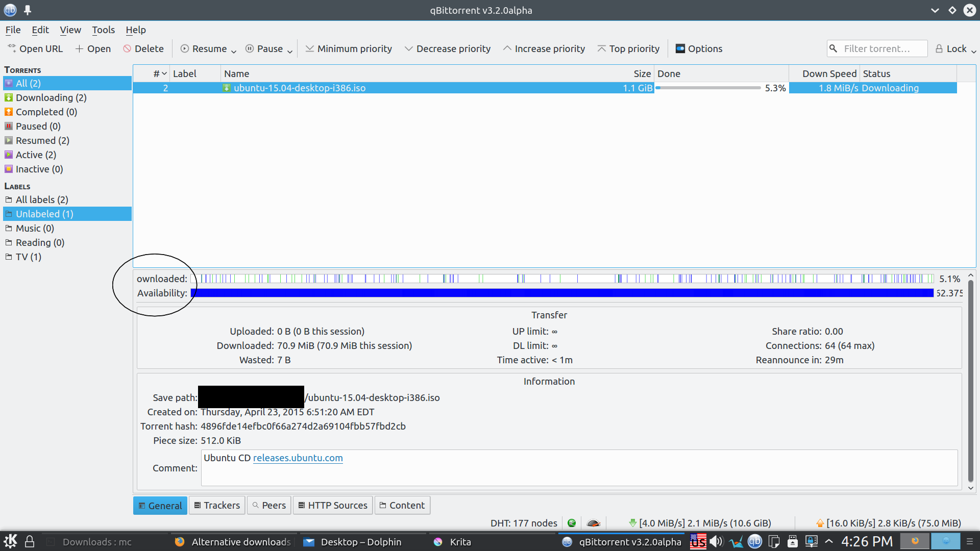Switch to the Trackers tab
This screenshot has width=980, height=551.
click(217, 505)
